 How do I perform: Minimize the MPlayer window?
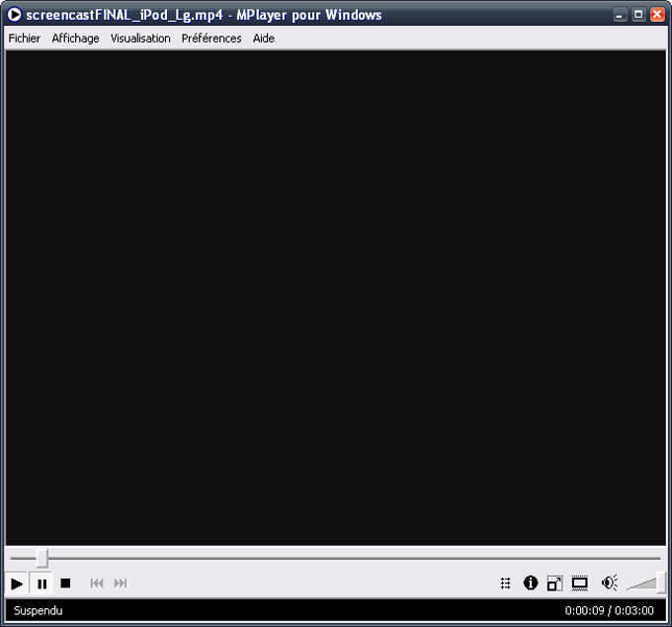(619, 15)
